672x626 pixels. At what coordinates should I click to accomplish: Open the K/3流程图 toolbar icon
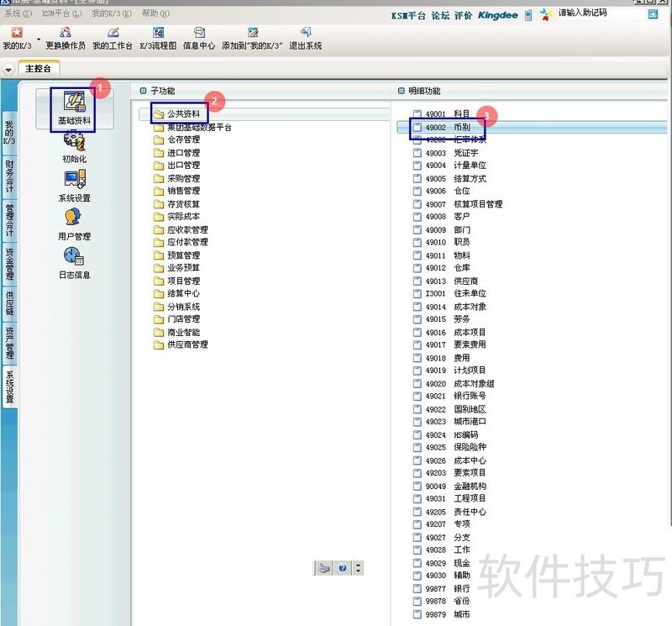tap(157, 33)
